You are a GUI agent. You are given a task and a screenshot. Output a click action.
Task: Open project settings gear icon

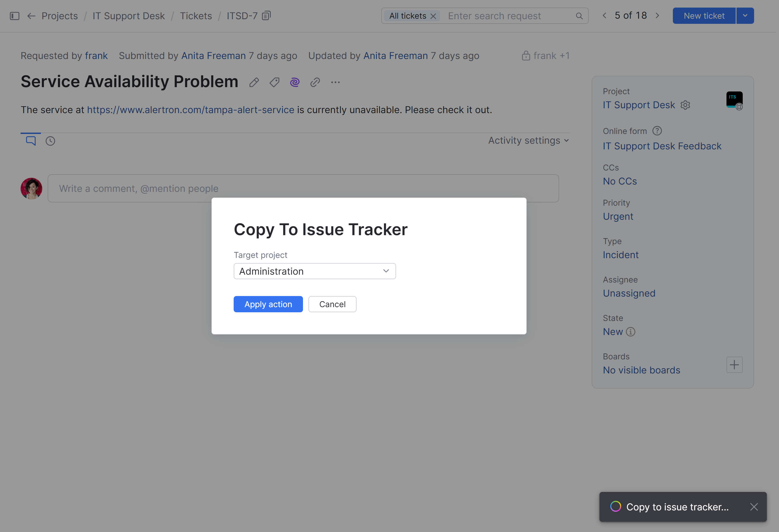coord(685,105)
